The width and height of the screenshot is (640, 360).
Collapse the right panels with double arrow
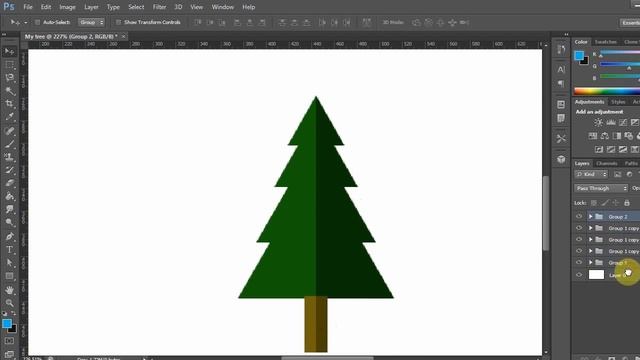coord(566,35)
